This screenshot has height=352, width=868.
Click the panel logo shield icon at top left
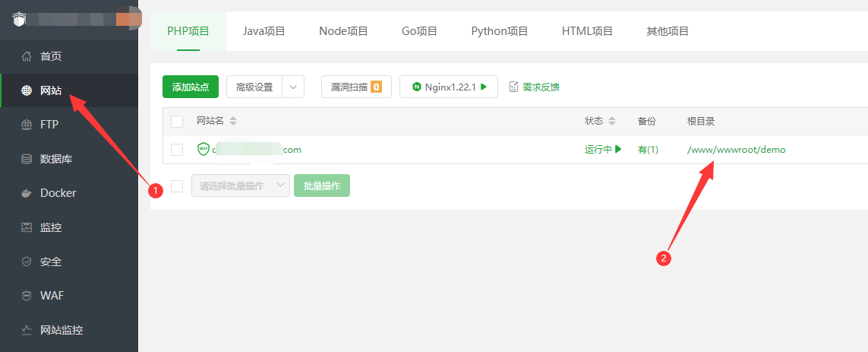(x=19, y=20)
